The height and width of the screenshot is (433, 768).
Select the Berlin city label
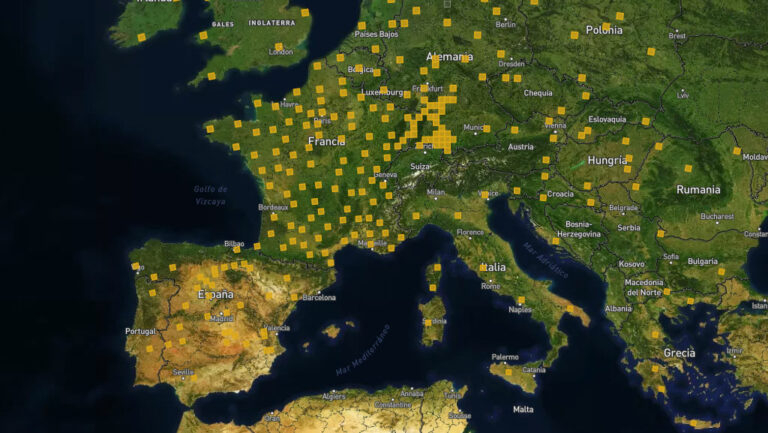pyautogui.click(x=505, y=24)
